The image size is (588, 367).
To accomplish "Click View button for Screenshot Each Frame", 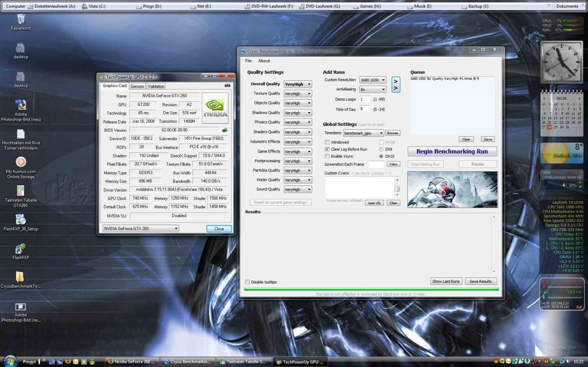I will point(393,164).
